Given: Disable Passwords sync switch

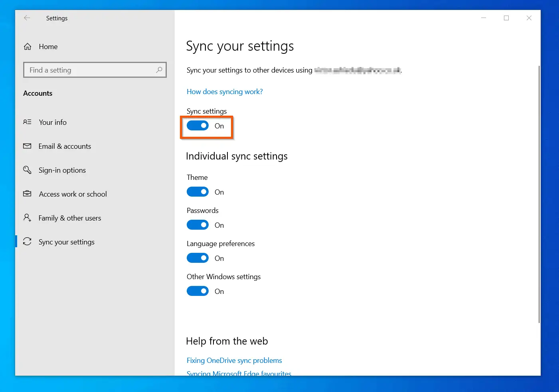Looking at the screenshot, I should pos(198,225).
